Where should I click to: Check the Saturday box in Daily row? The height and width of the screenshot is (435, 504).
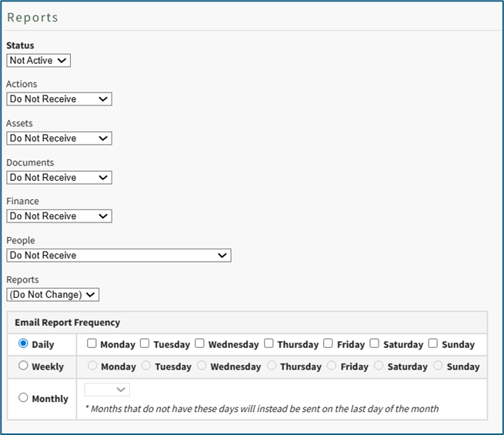[375, 343]
